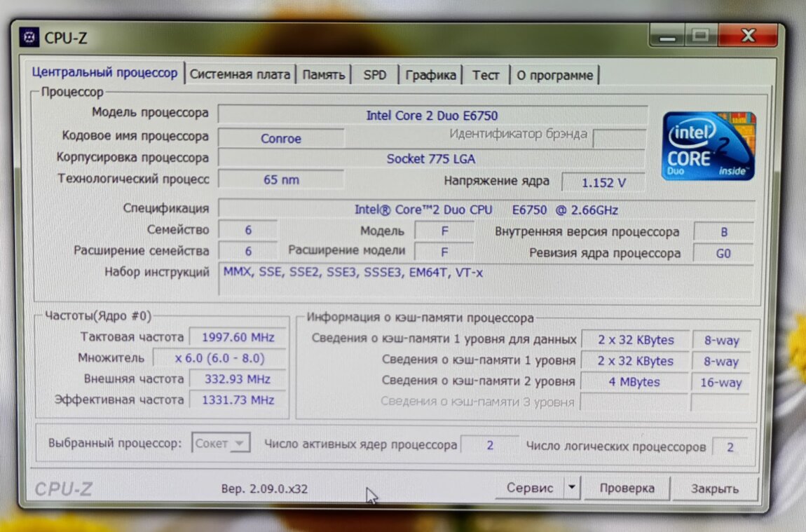Switch to the Память tab
806x532 pixels.
323,75
